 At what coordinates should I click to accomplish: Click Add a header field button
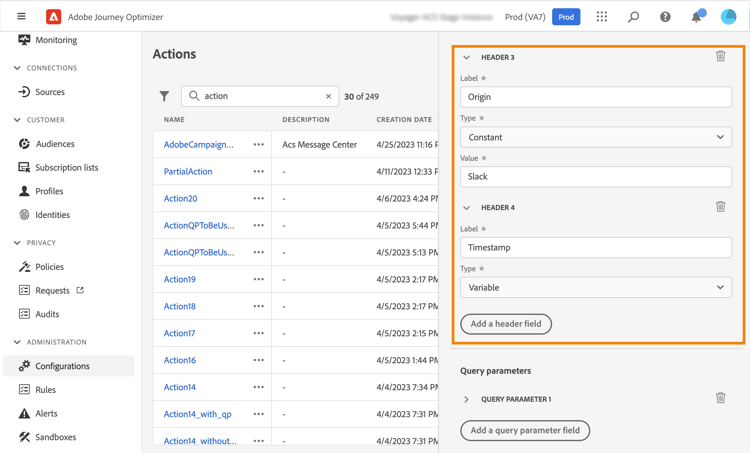coord(506,324)
